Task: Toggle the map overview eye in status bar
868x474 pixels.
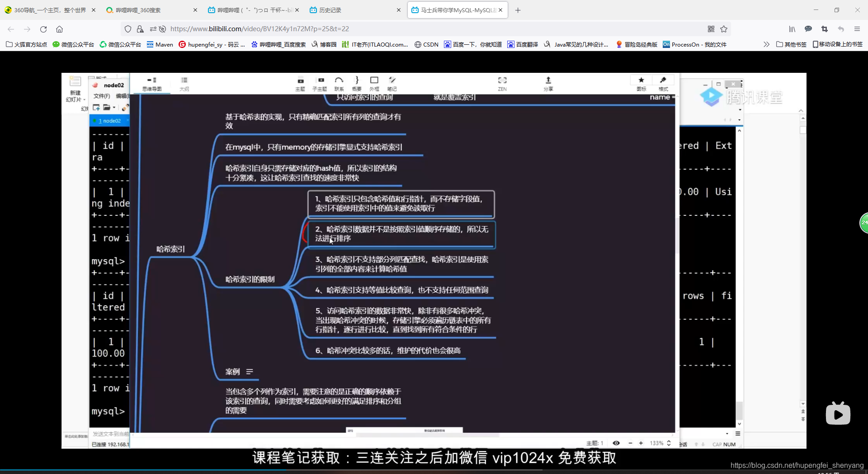Action: (x=616, y=443)
